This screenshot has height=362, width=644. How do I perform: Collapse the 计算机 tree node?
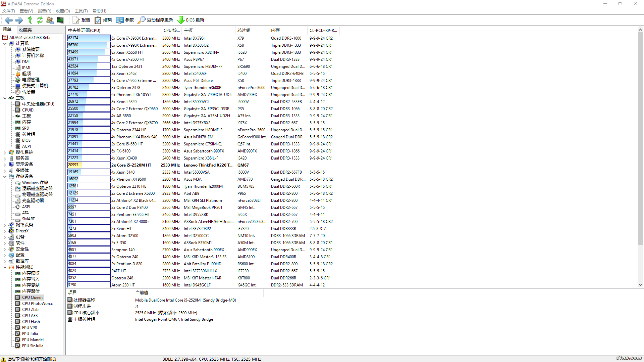(x=5, y=44)
